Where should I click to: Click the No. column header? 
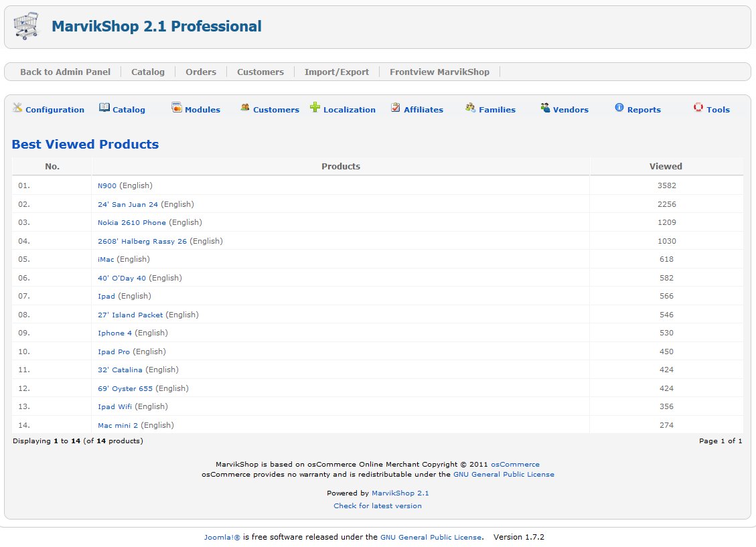coord(52,166)
